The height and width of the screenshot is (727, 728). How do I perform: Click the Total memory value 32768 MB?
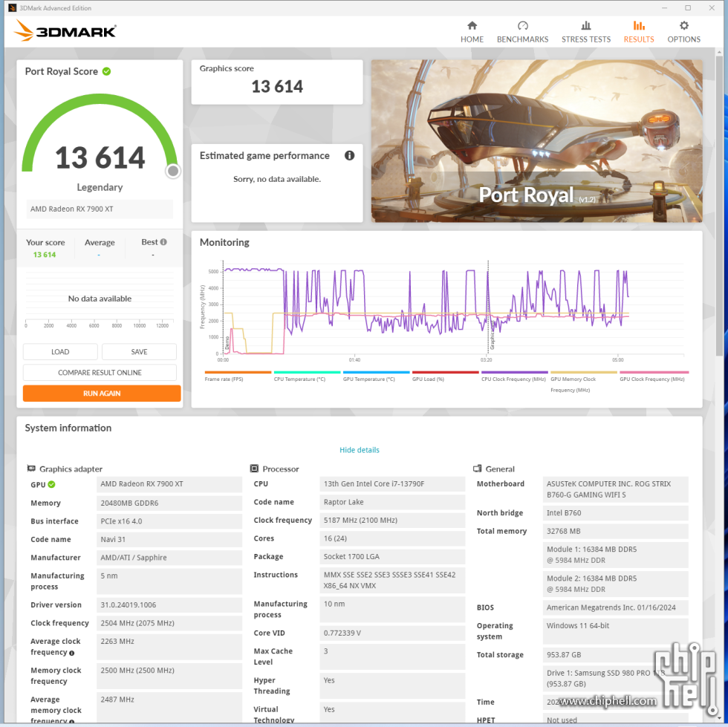[x=615, y=531]
